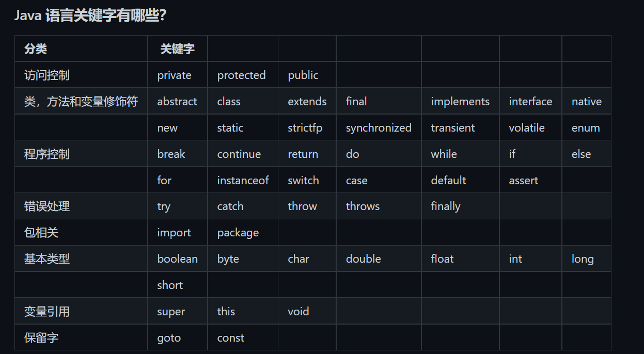Select the 'assert' keyword cell
The height and width of the screenshot is (354, 644).
coord(523,181)
